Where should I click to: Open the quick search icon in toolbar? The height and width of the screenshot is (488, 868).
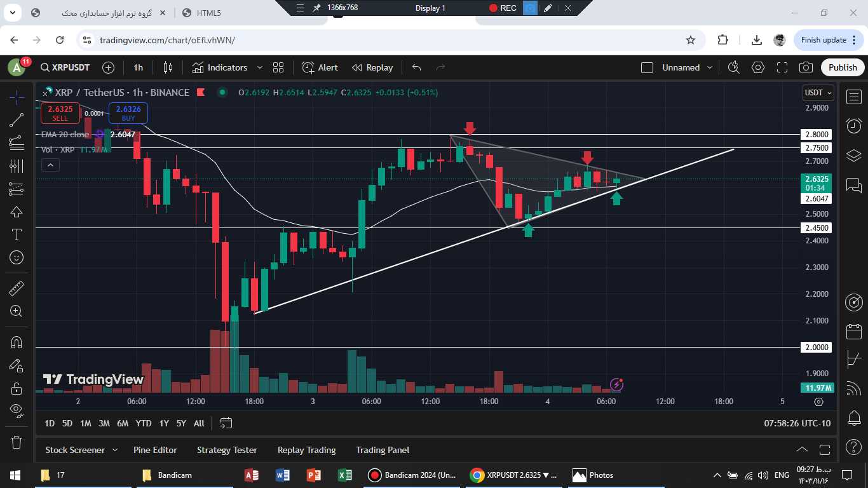point(734,67)
